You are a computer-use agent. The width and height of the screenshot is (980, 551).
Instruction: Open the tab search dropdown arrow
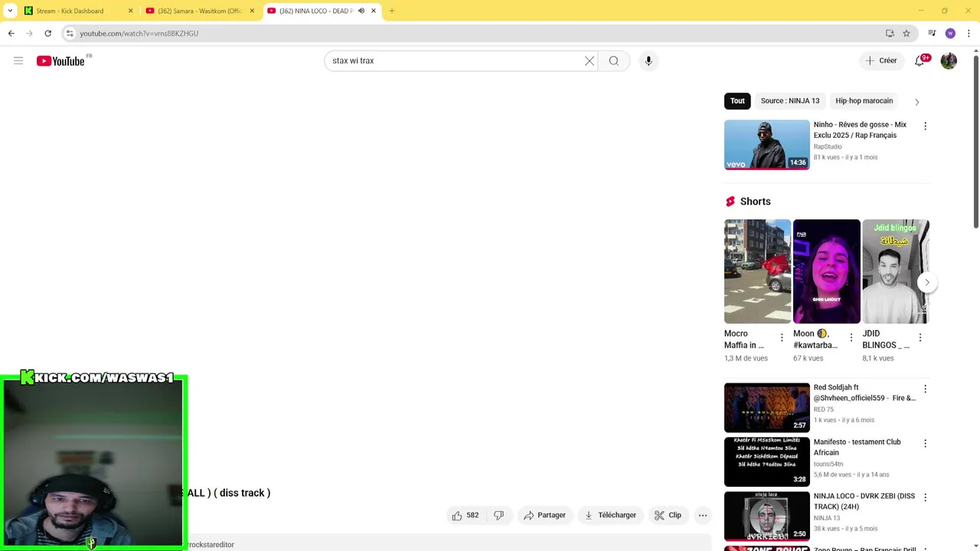(x=10, y=11)
